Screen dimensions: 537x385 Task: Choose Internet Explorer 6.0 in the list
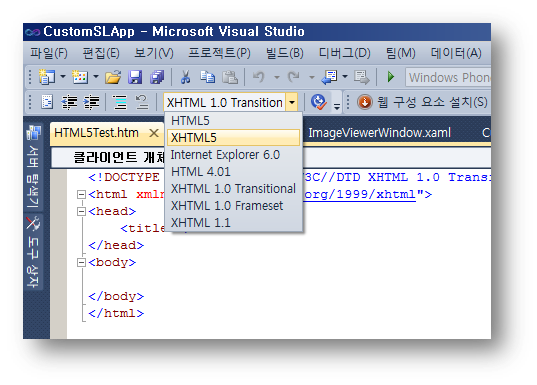tap(234, 155)
